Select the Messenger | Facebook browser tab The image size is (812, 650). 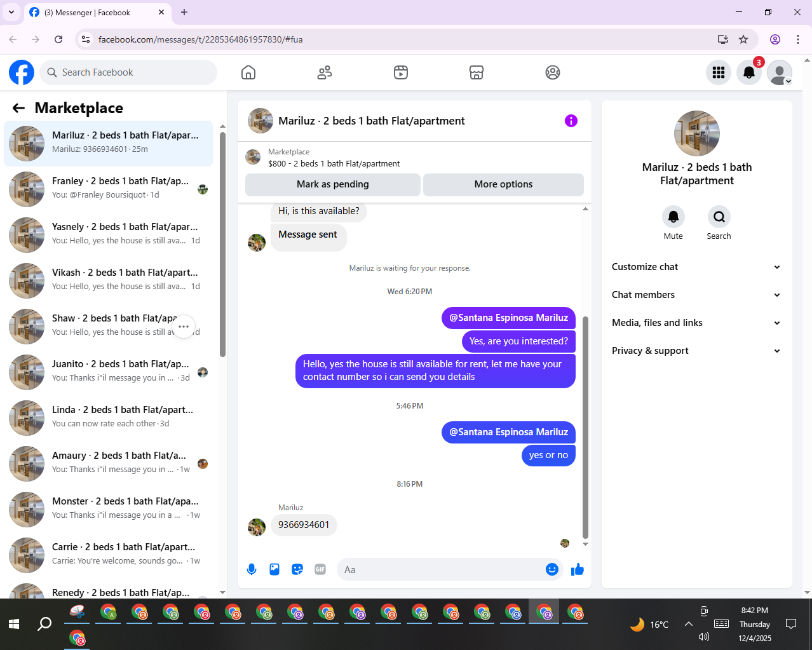97,13
